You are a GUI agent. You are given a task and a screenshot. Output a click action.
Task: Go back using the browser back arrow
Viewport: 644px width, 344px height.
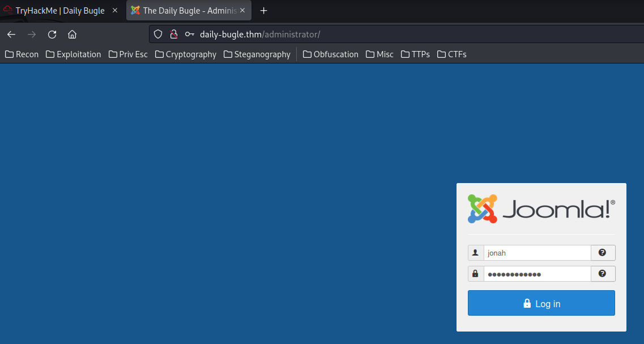point(11,34)
